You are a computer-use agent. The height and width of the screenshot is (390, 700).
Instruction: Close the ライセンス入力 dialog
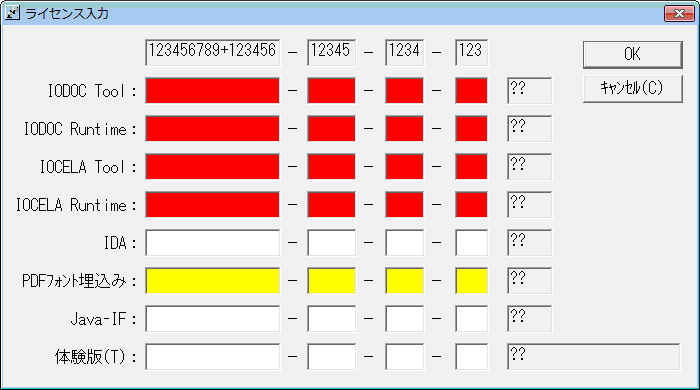pos(679,13)
